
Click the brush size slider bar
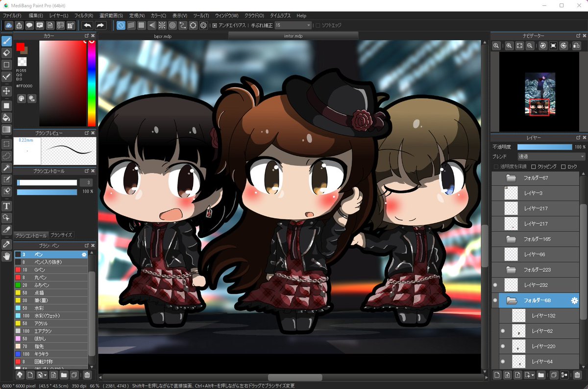[x=47, y=182]
